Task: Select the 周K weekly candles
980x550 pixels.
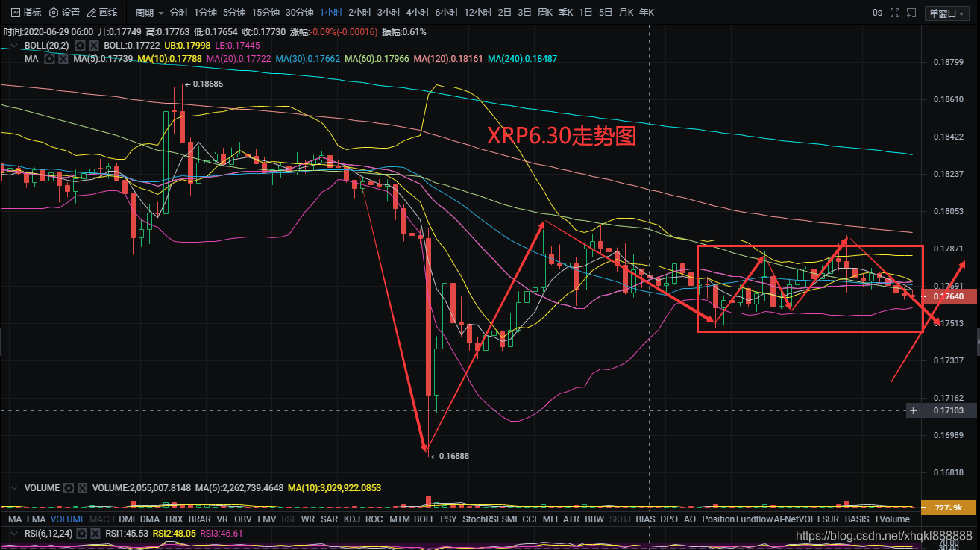Action: 545,13
